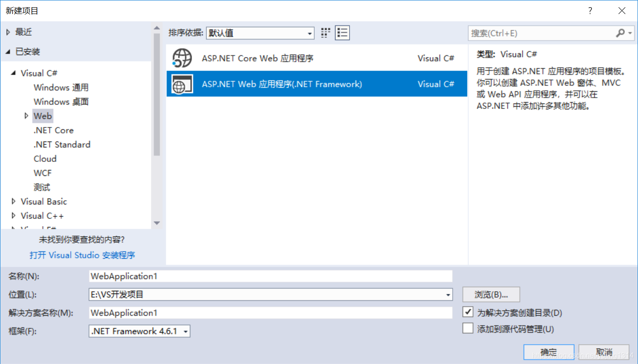Collapse the 已安装 section
Viewport: 638px width, 364px height.
click(8, 52)
